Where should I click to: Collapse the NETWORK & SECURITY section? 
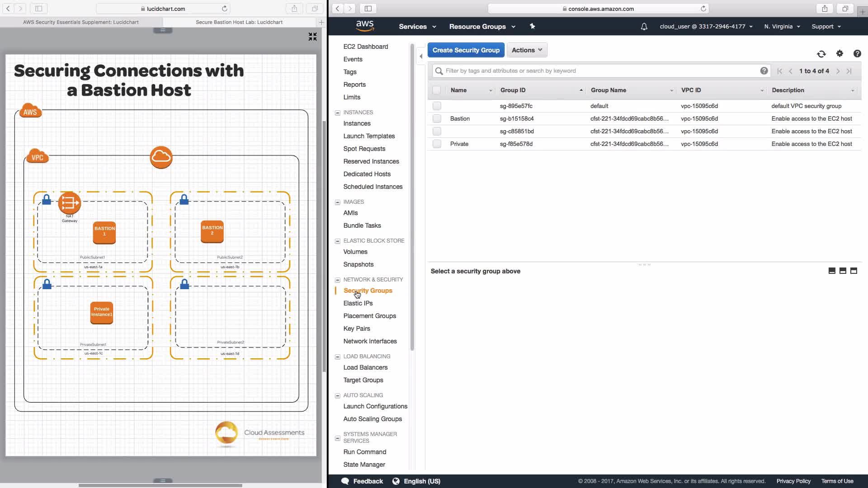[x=337, y=280]
